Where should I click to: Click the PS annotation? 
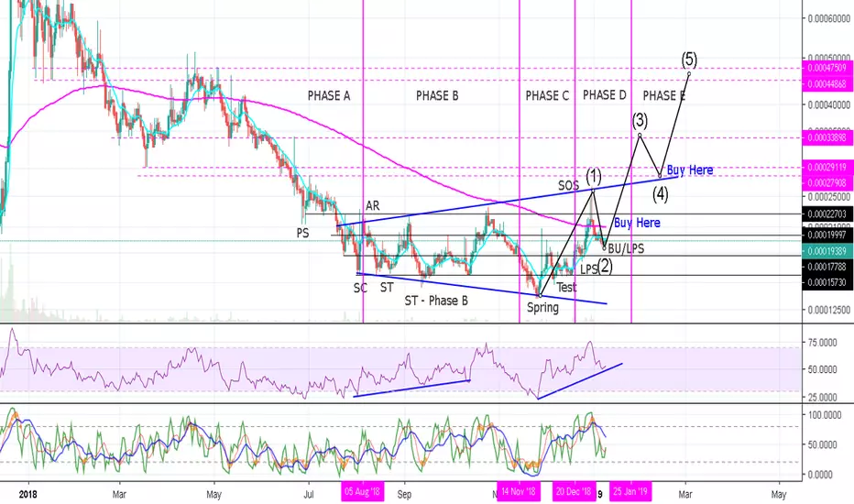click(x=302, y=233)
